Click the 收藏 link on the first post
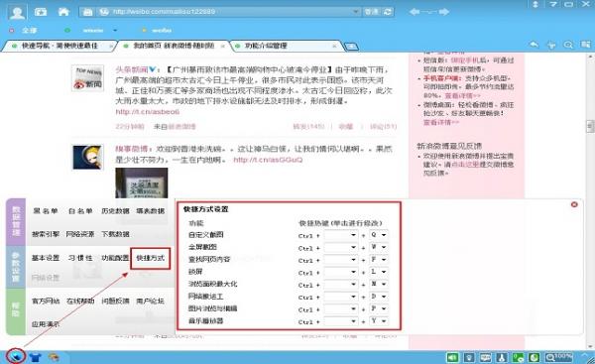 pos(346,126)
